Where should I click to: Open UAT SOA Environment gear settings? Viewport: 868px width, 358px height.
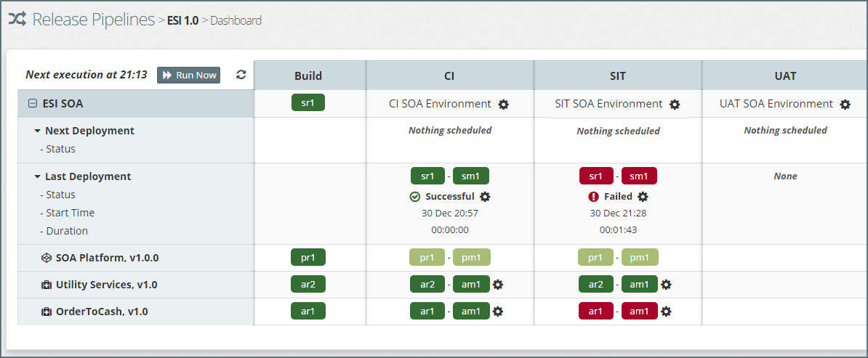845,105
